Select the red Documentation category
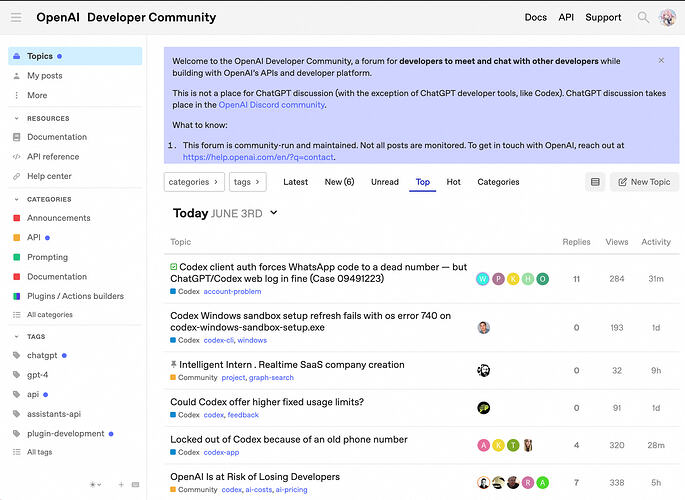This screenshot has width=685, height=500. 57,277
